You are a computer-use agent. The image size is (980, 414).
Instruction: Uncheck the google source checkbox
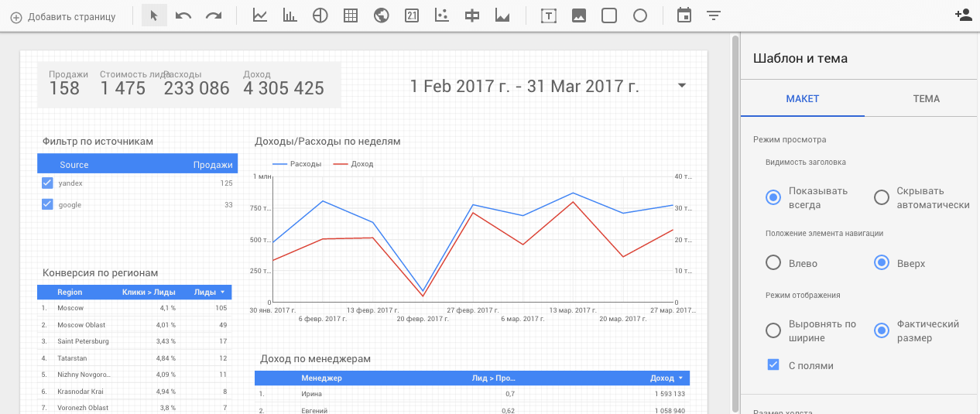click(x=47, y=204)
